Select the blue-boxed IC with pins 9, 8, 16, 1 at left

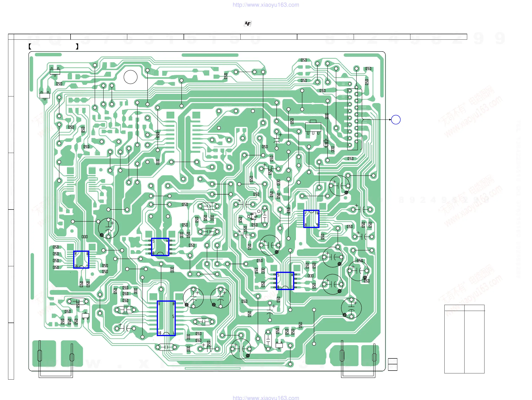coord(81,260)
